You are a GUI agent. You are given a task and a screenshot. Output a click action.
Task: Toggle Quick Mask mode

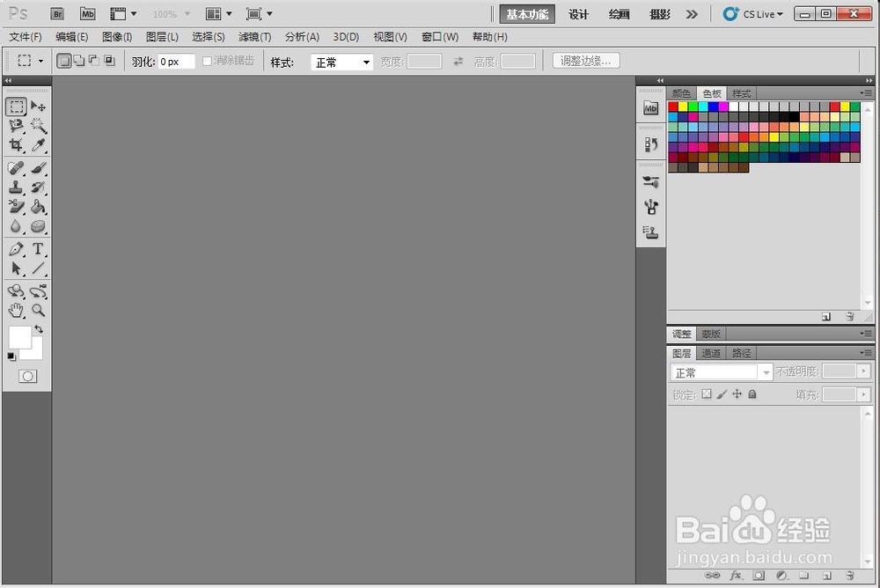pos(27,376)
